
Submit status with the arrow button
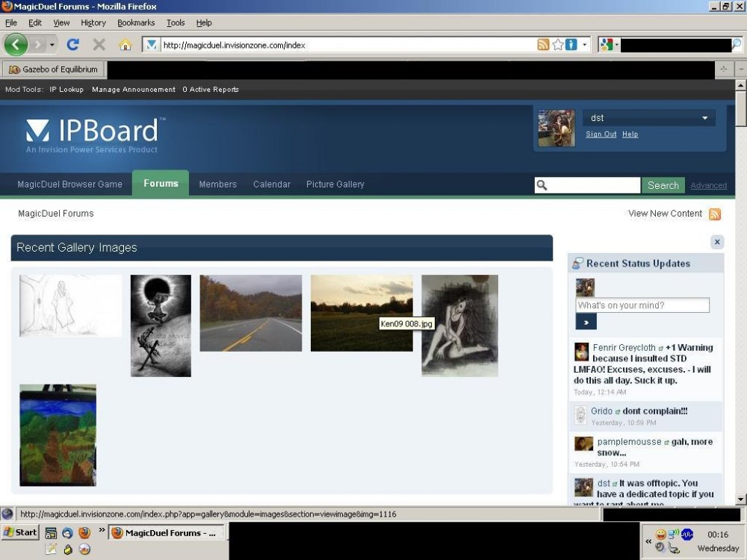click(x=586, y=323)
